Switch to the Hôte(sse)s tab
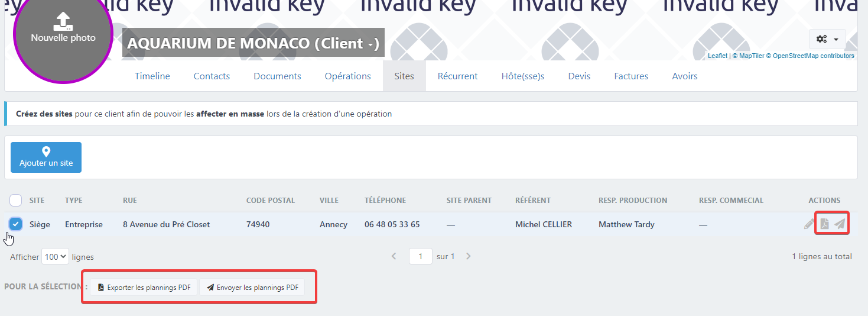Viewport: 868px width, 316px height. [523, 76]
